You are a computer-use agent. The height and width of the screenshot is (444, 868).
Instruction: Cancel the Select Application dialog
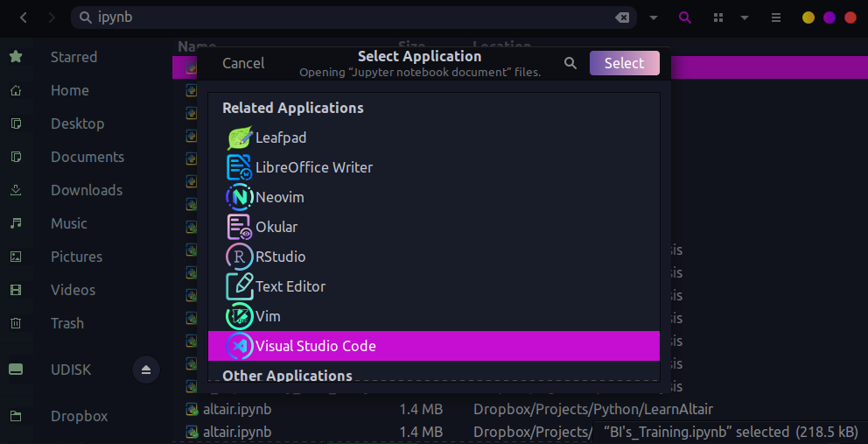pos(243,63)
